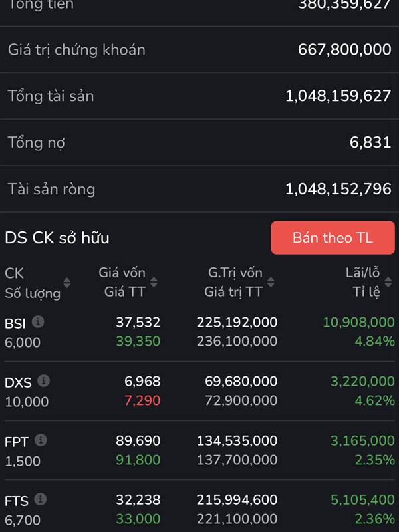Tap the info icon next to BSI
Viewport: 399px width, 532px height.
(x=39, y=322)
